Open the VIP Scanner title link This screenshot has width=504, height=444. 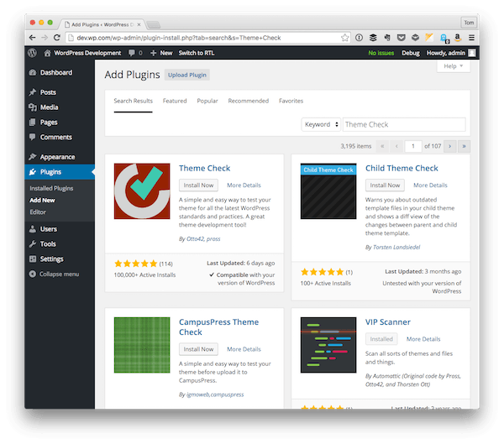point(387,322)
